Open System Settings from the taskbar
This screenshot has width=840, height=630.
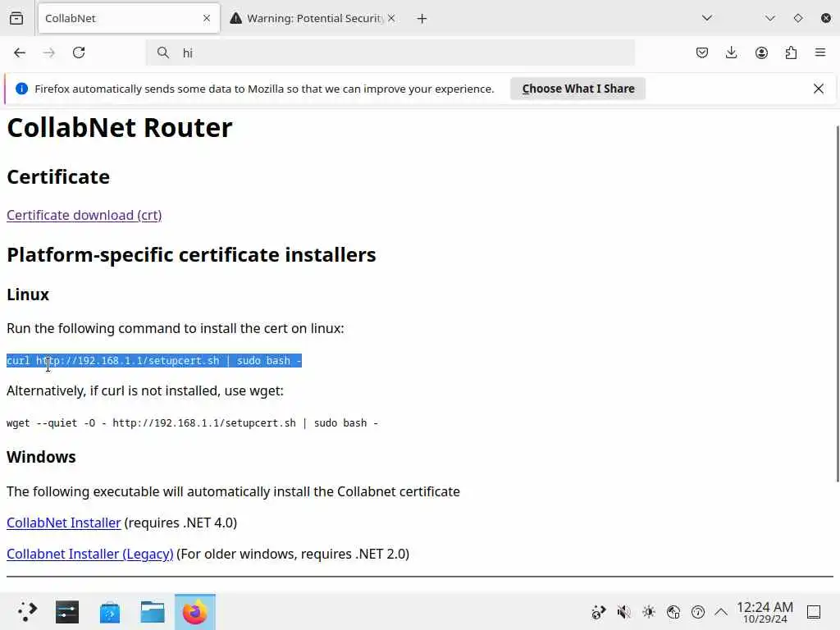(67, 612)
